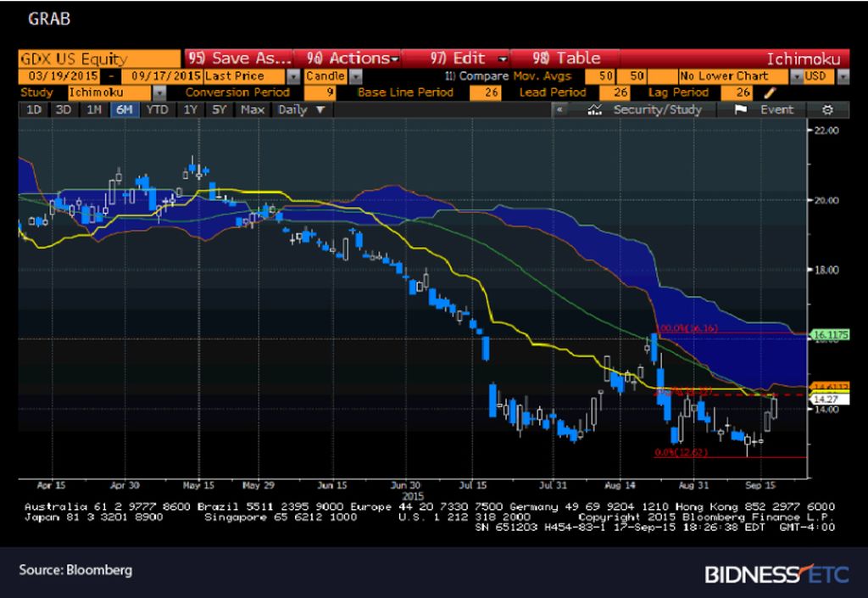Switch chart range to YTD
The width and height of the screenshot is (868, 598).
pos(157,109)
